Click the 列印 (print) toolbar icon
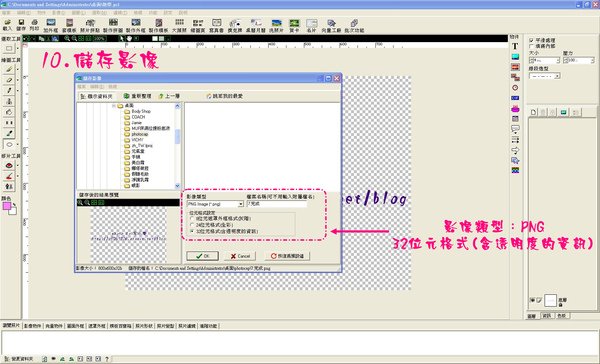Image resolution: width=600 pixels, height=364 pixels. [x=34, y=24]
